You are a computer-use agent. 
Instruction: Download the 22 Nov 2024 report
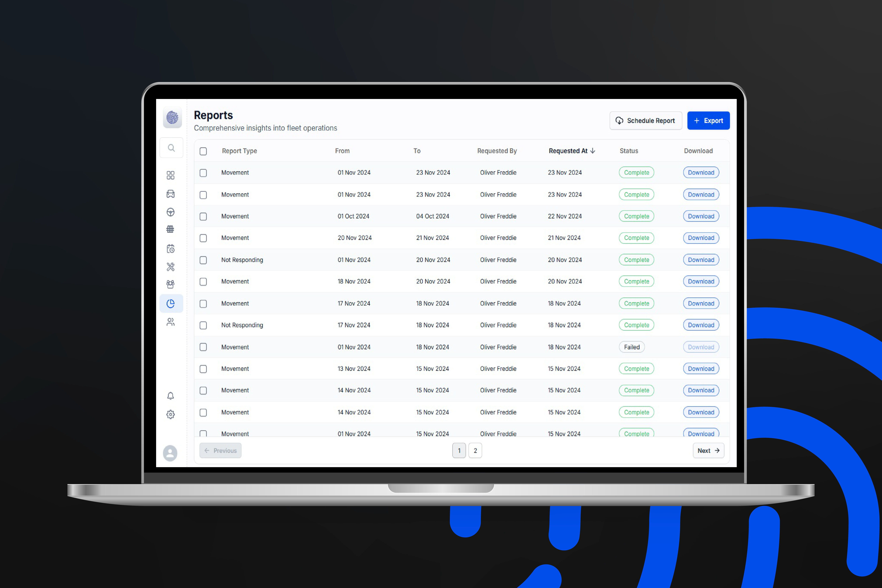pos(700,216)
